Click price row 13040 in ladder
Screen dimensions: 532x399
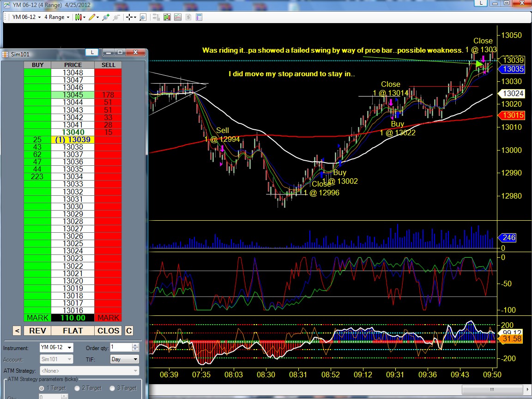[x=73, y=132]
